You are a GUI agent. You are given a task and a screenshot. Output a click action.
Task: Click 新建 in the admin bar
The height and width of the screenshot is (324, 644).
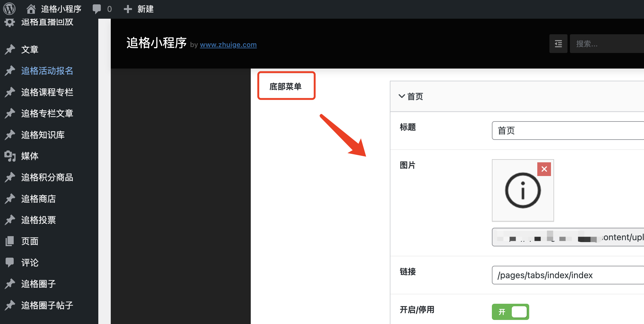coord(146,9)
